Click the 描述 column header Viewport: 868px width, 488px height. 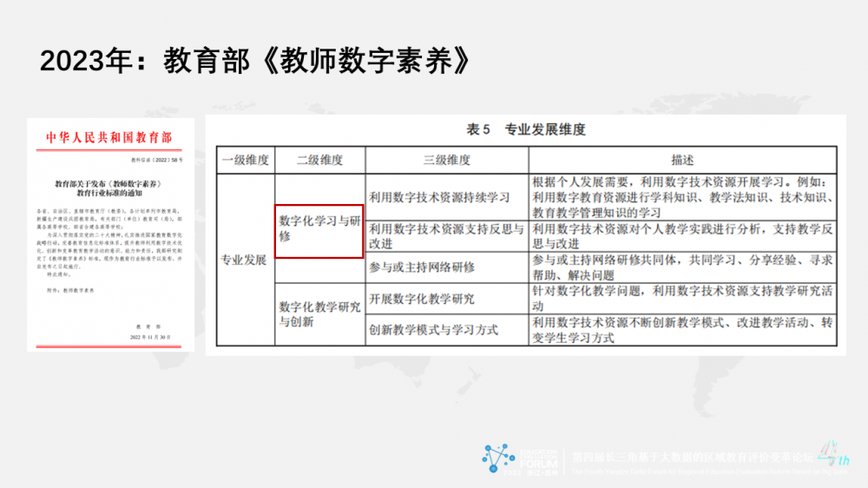pyautogui.click(x=682, y=161)
